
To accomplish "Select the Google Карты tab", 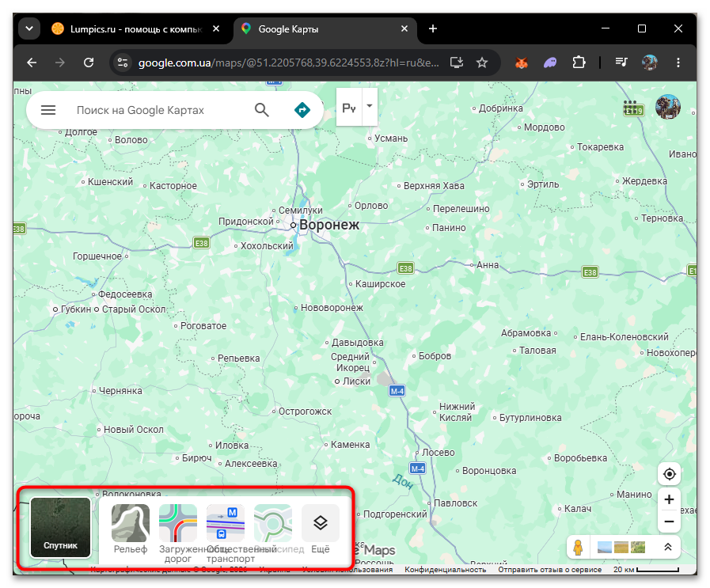I will coord(325,29).
